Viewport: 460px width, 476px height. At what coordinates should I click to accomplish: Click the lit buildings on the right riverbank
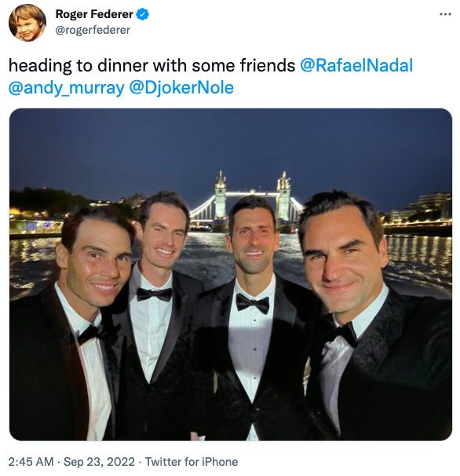pos(417,211)
